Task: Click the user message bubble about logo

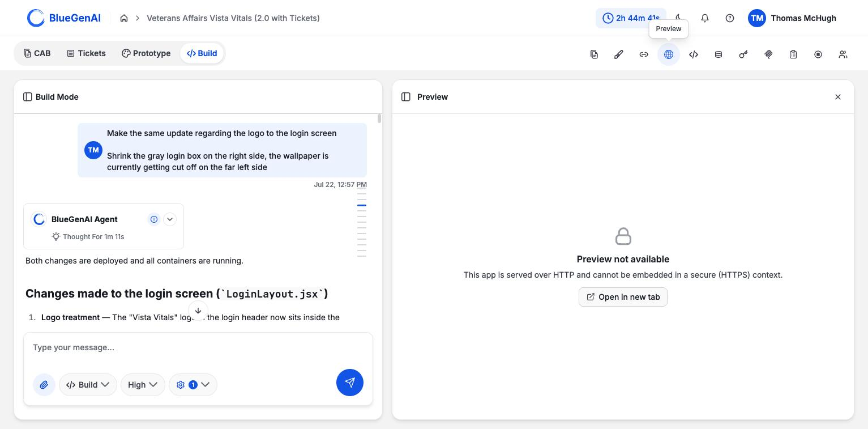Action: click(222, 150)
